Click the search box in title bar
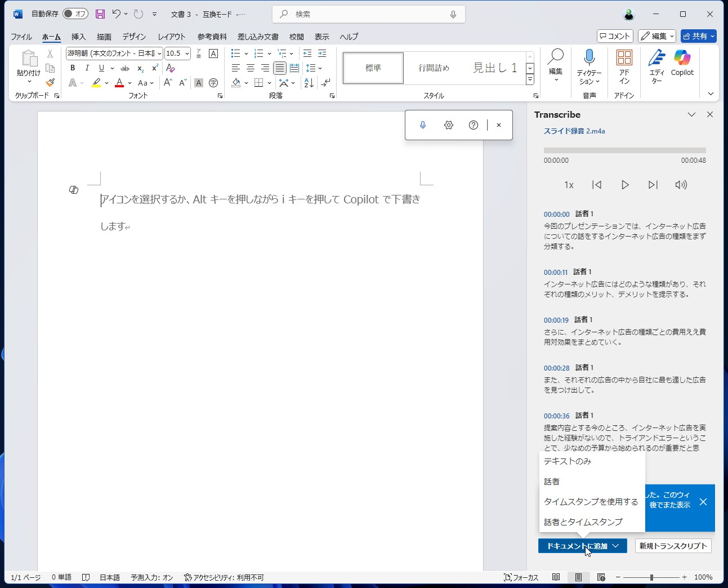Image resolution: width=728 pixels, height=588 pixels. [x=369, y=14]
